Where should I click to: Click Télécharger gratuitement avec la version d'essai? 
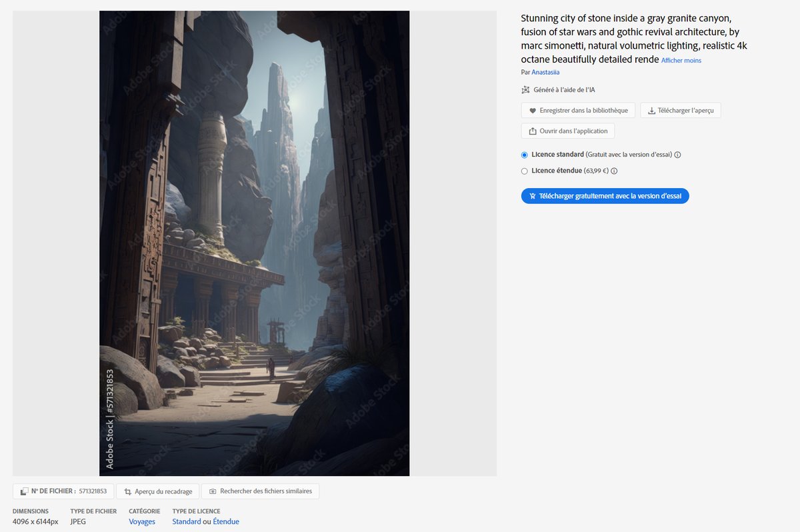[x=605, y=196]
